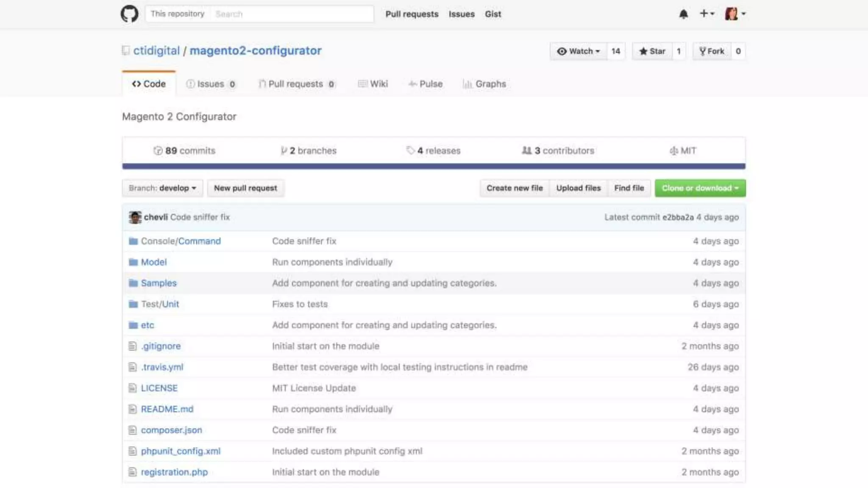Click chevli's commit author avatar
Viewport: 868px width, 488px height.
tap(135, 217)
